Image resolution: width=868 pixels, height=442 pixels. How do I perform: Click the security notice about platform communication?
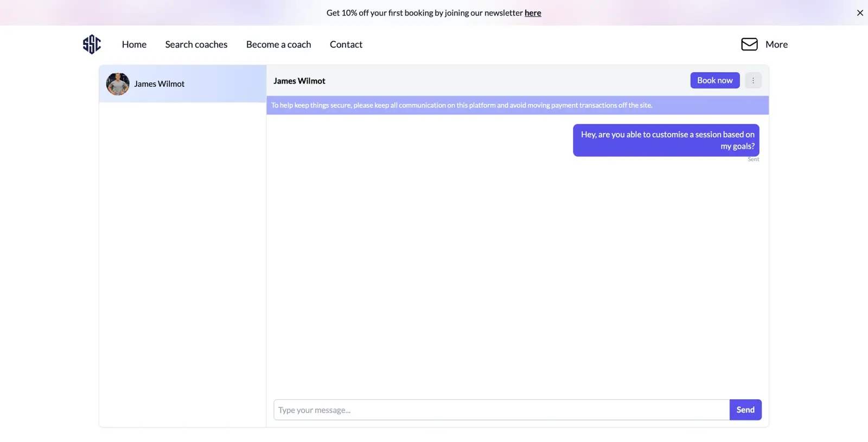(x=518, y=105)
